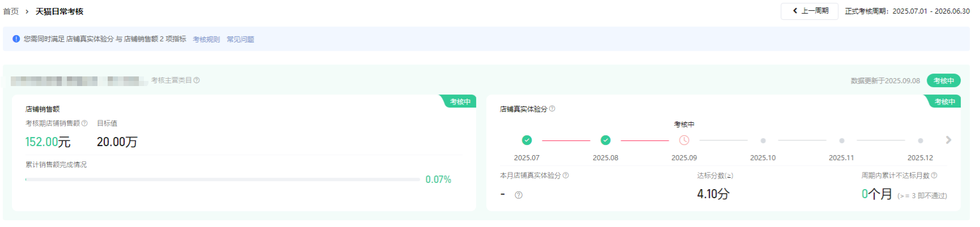Go to previous period with 上一周期
980x227 pixels.
click(809, 11)
